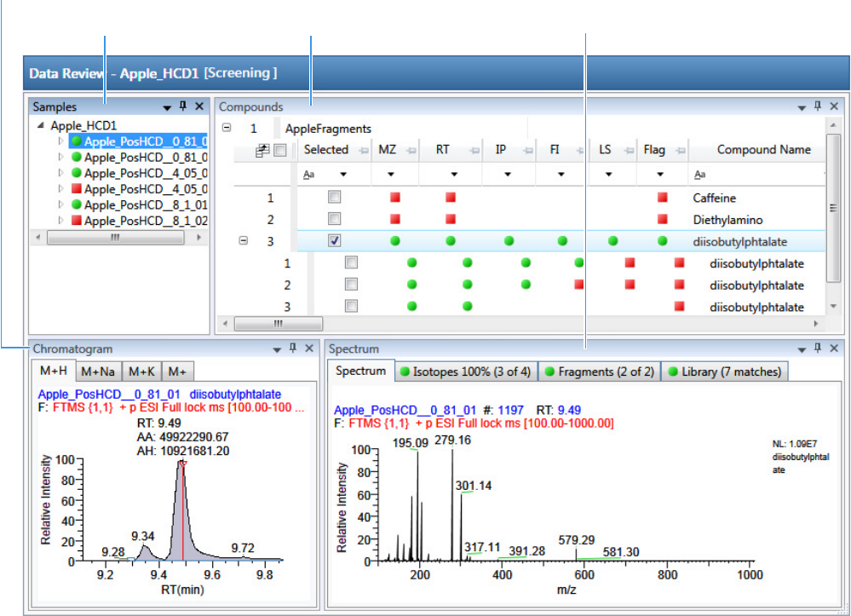Viewport: 851px width, 616px height.
Task: Pin the Selected column
Action: click(x=364, y=151)
